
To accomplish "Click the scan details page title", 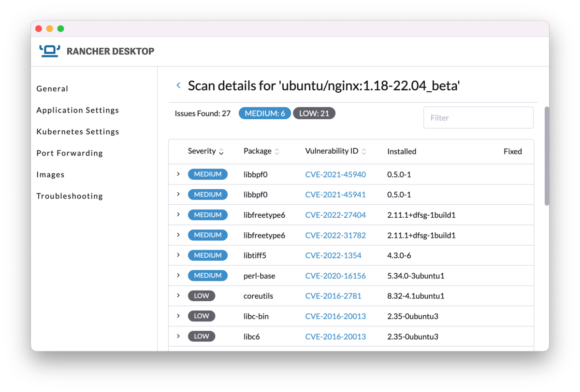I will tap(324, 86).
